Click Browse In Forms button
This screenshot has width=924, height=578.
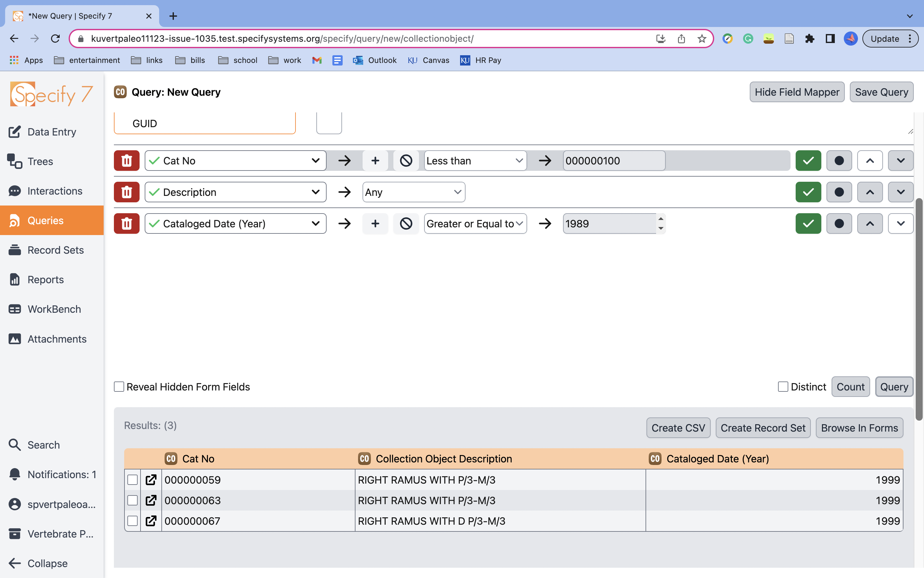pos(860,428)
